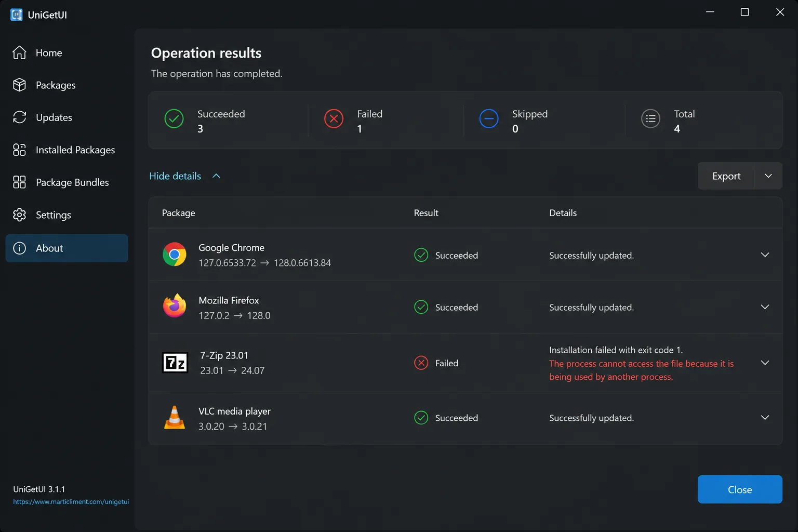Click the 'Operation results' heading
Viewport: 798px width, 532px height.
coord(206,53)
